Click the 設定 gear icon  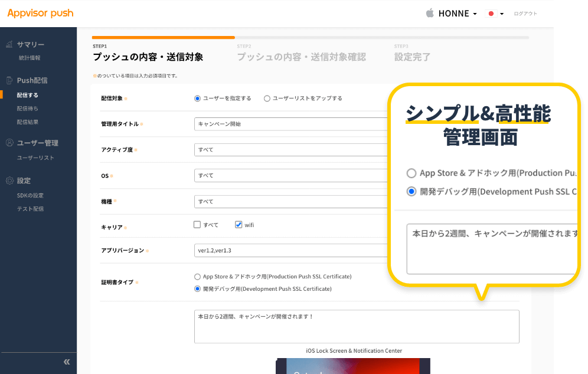pyautogui.click(x=9, y=181)
